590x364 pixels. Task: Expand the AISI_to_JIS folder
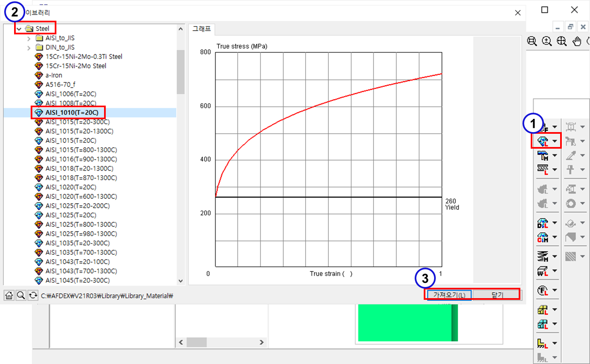click(x=29, y=39)
